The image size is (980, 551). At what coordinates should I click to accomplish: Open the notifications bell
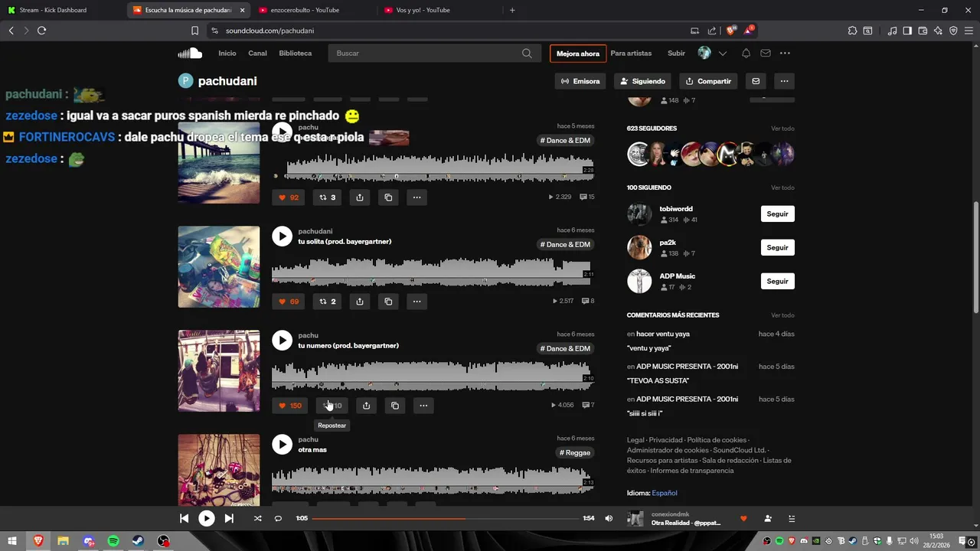[x=746, y=53]
